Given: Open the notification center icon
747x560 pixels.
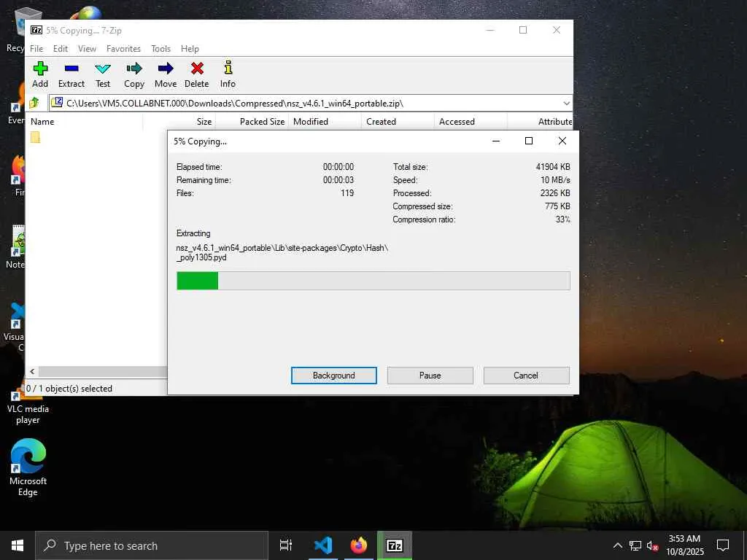Looking at the screenshot, I should (723, 545).
